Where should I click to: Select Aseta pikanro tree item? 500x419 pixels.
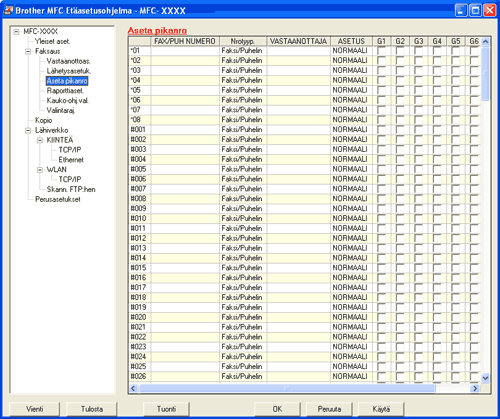67,81
